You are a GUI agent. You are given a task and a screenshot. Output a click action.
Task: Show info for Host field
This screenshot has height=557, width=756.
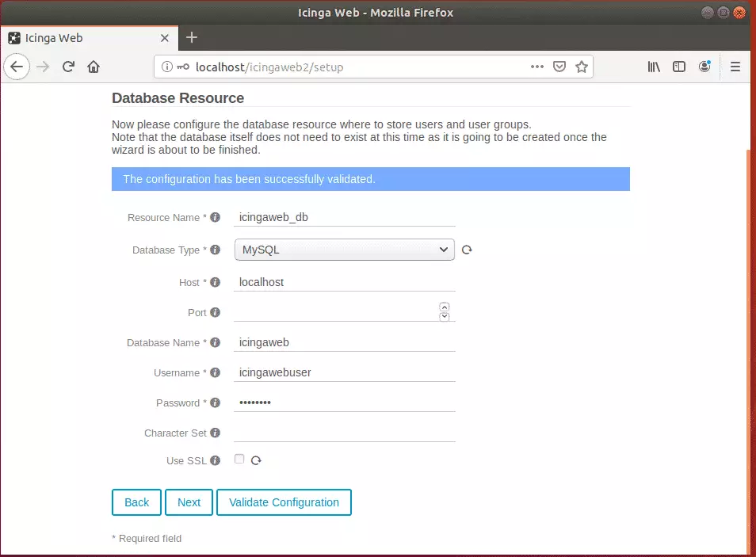tap(215, 282)
